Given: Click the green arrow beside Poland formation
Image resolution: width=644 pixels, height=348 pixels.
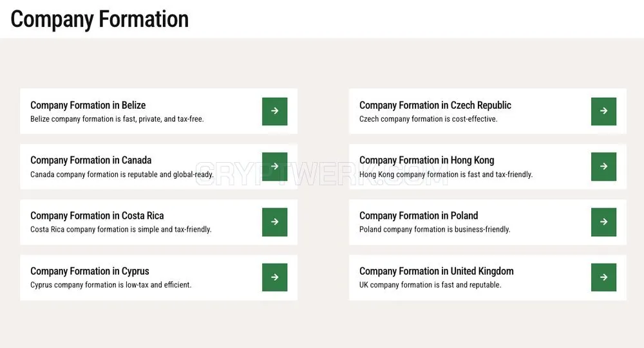Looking at the screenshot, I should [x=604, y=222].
